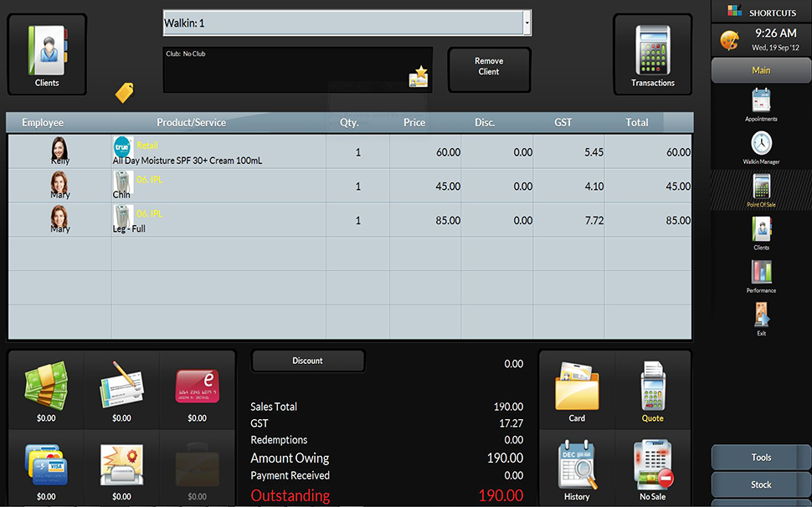
Task: Open Appointments from the shortcuts sidebar
Action: [761, 105]
